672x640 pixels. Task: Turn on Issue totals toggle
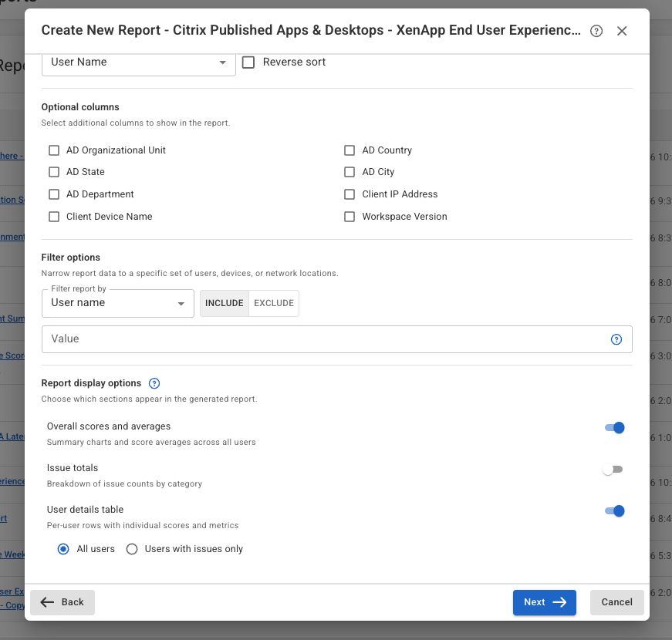pos(613,470)
